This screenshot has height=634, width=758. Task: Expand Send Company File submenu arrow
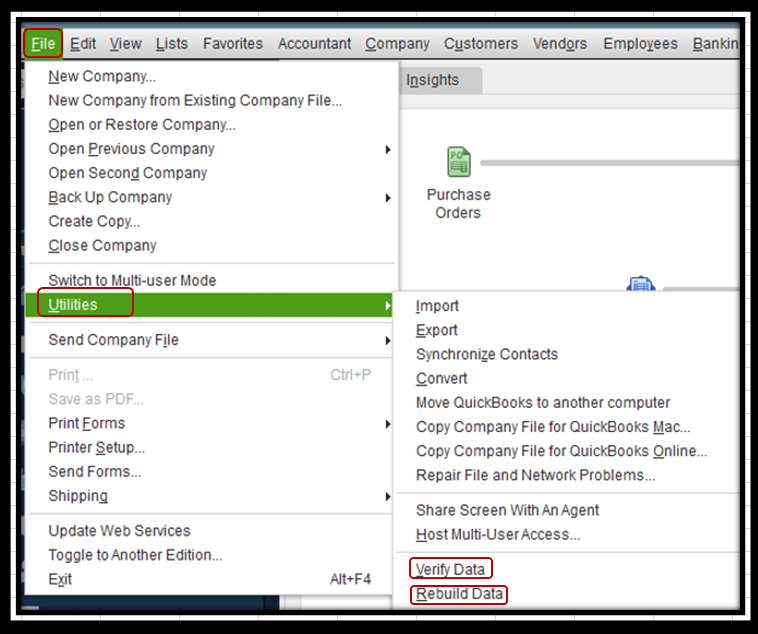tap(388, 340)
